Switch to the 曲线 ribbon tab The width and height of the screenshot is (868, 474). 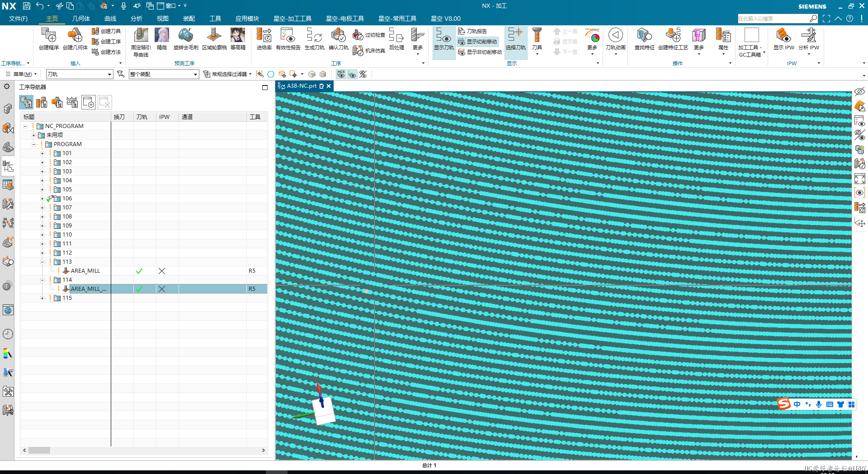point(110,19)
